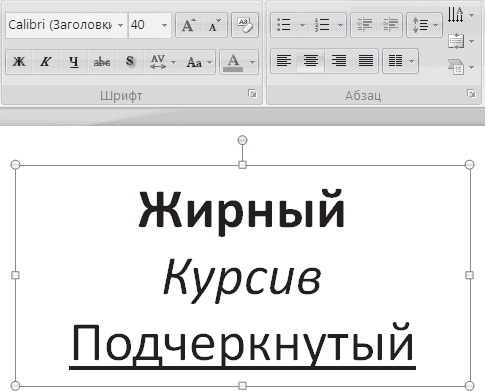Image resolution: width=485 pixels, height=391 pixels.
Task: Align text to the right
Action: coord(338,61)
